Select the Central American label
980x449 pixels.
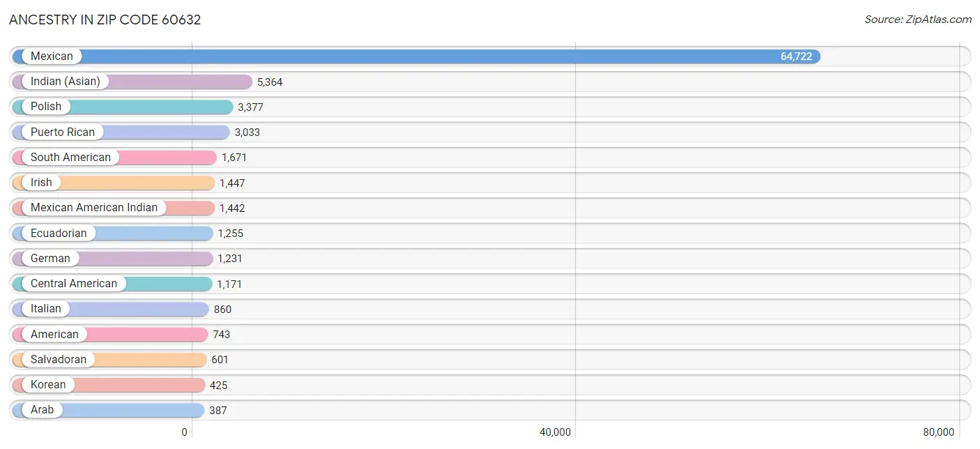pos(74,283)
